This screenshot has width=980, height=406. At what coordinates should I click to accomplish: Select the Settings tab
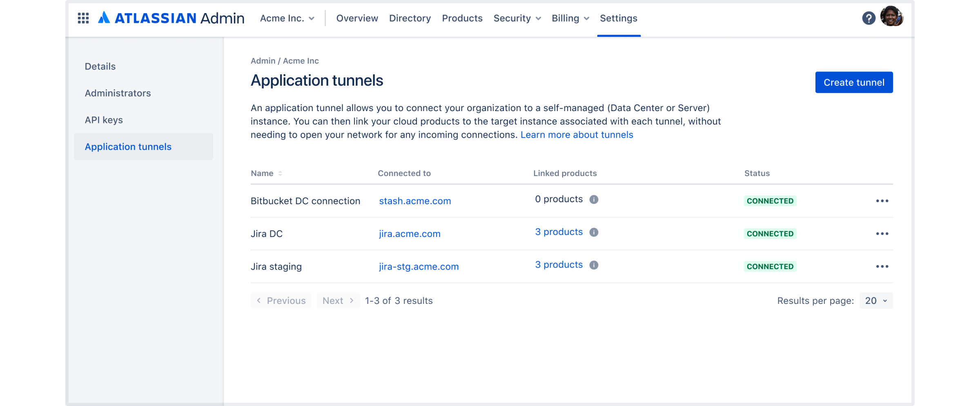[x=618, y=18]
